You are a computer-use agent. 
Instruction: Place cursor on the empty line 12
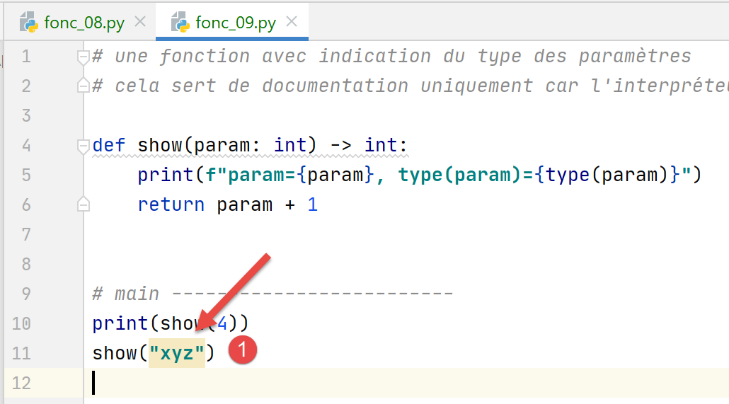point(300,383)
